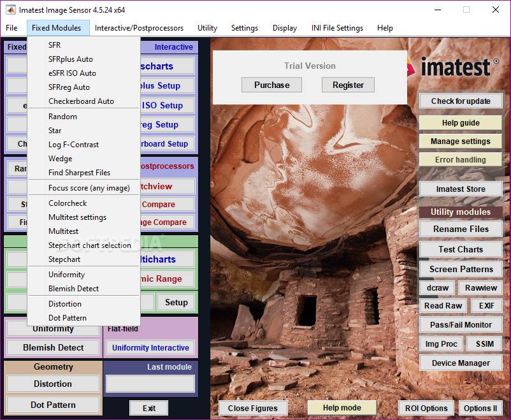Open the Utility menu
The width and height of the screenshot is (511, 420).
click(207, 28)
